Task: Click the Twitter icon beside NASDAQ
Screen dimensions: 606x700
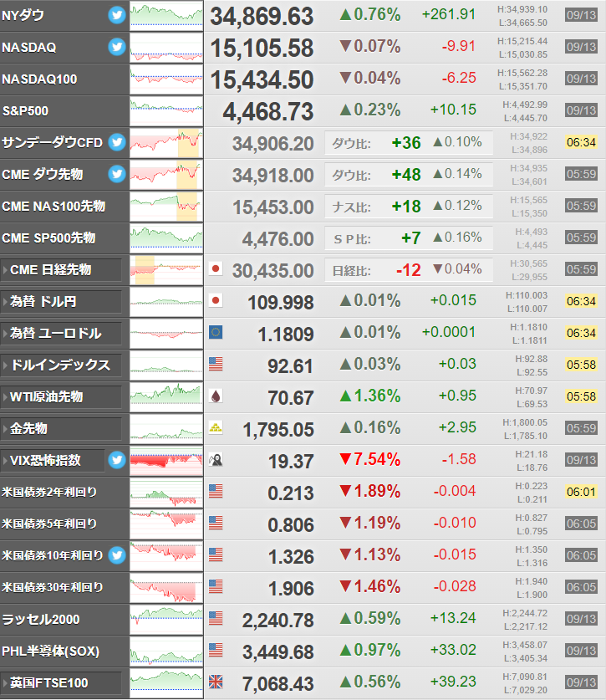Action: click(x=117, y=47)
